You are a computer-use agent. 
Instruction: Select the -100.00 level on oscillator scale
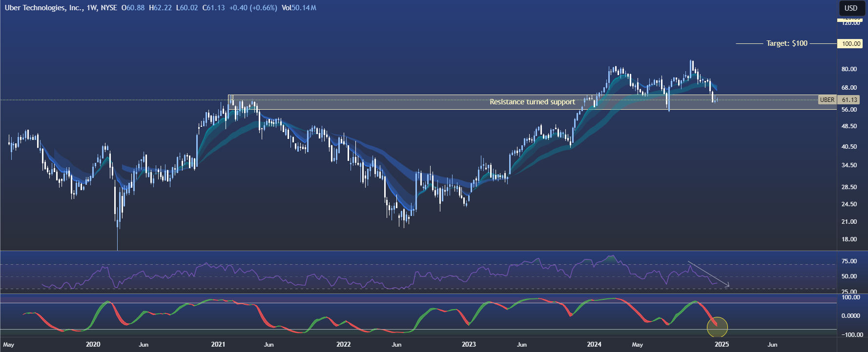850,335
